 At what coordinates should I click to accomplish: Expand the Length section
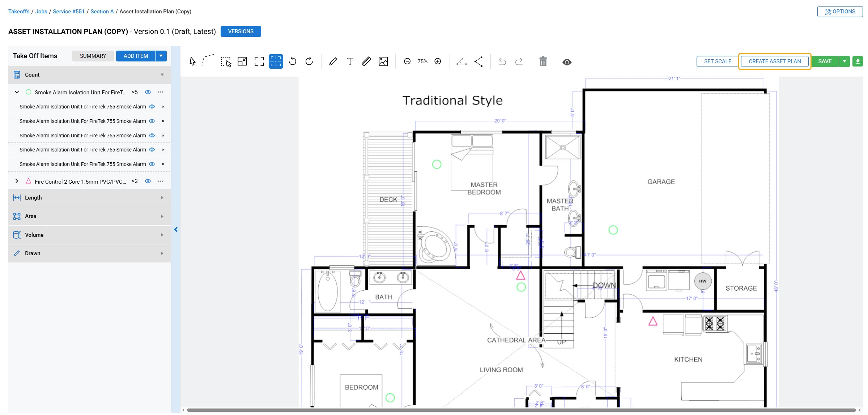[x=162, y=197]
